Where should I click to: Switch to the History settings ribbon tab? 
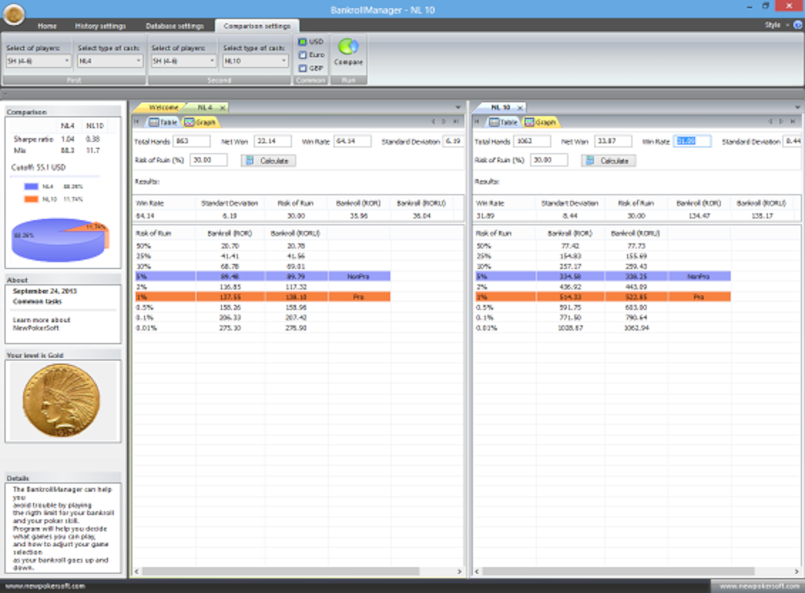pos(100,25)
